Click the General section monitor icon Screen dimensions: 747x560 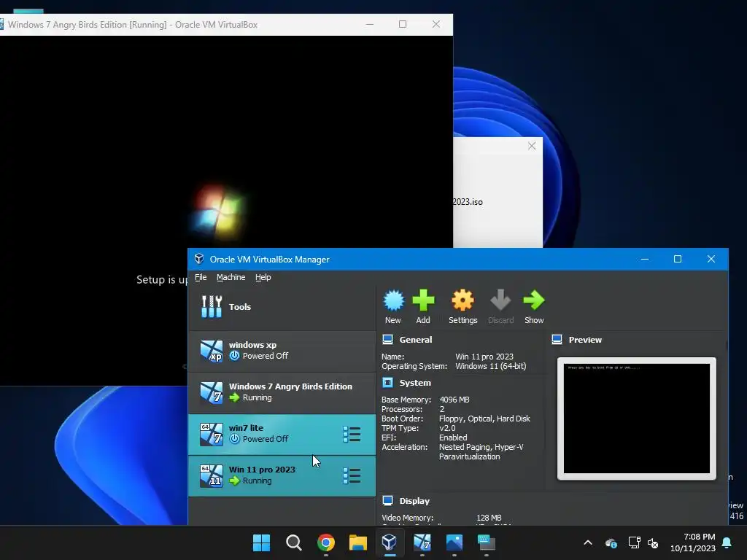pyautogui.click(x=388, y=340)
